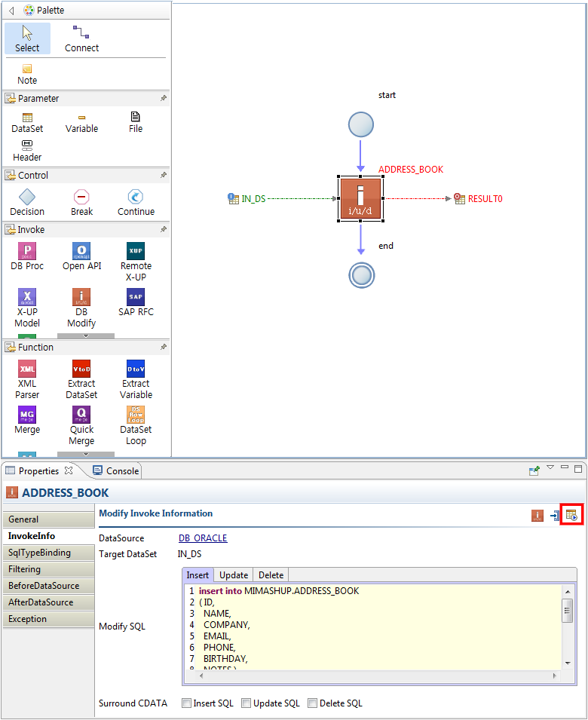
Task: Switch to the Update SQL tab
Action: [234, 575]
